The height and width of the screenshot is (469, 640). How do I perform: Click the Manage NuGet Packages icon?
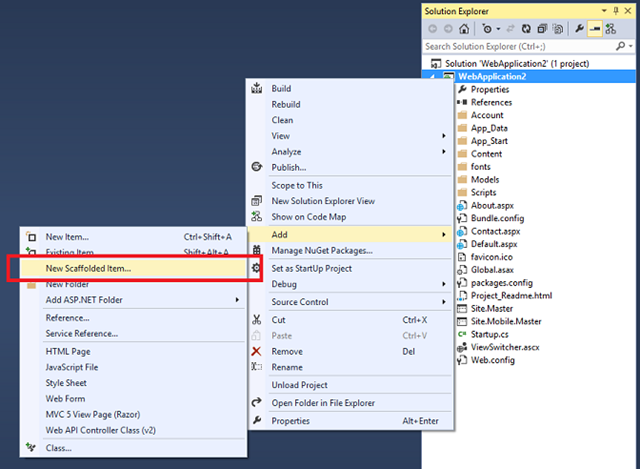(257, 250)
